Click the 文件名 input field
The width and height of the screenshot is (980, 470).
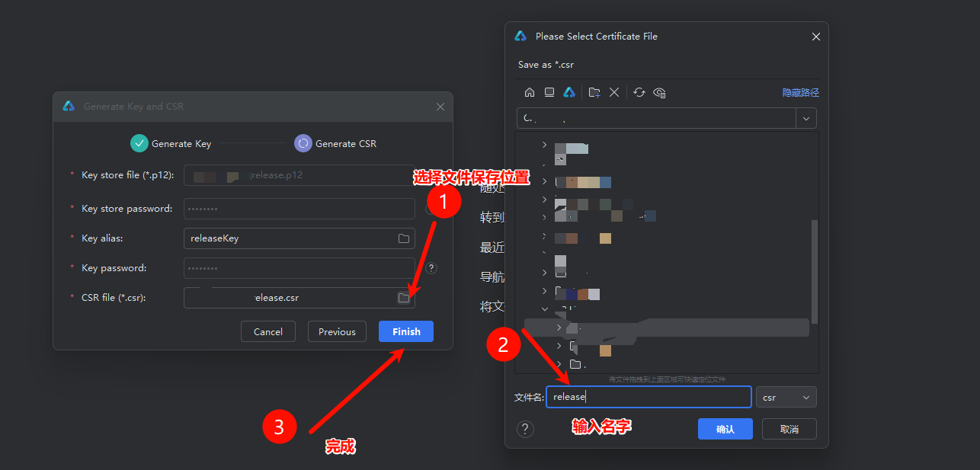(x=648, y=397)
